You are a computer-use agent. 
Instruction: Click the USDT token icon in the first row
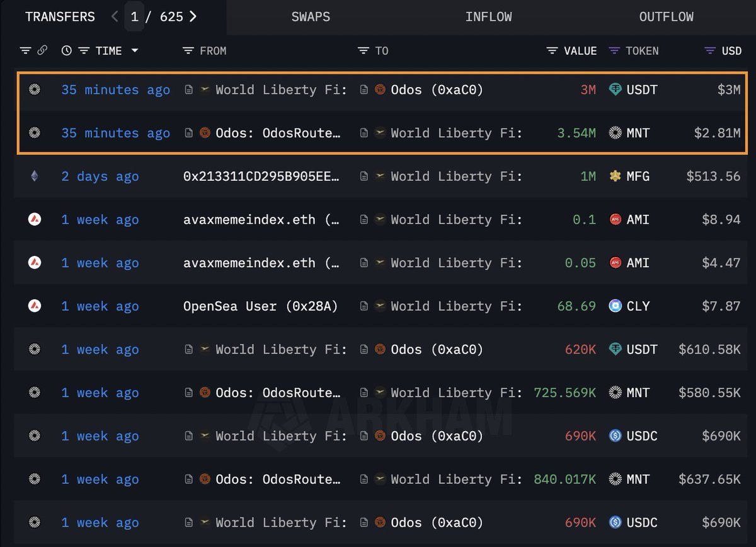(616, 89)
